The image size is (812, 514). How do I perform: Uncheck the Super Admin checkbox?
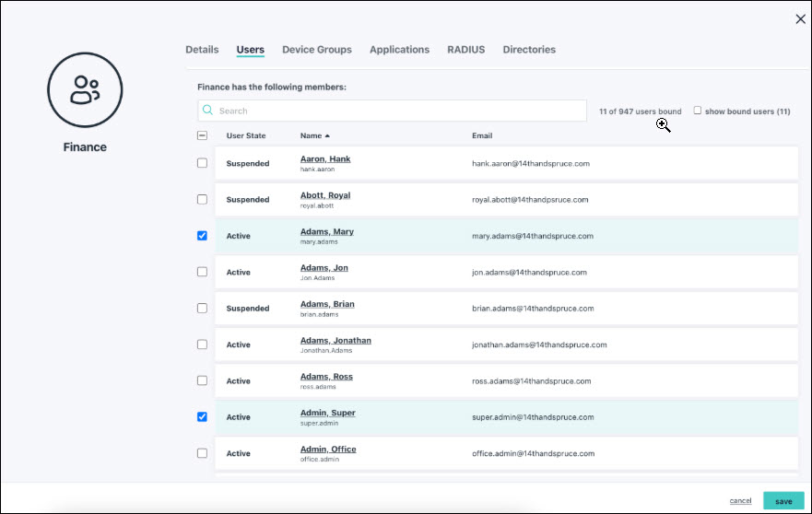pos(203,417)
